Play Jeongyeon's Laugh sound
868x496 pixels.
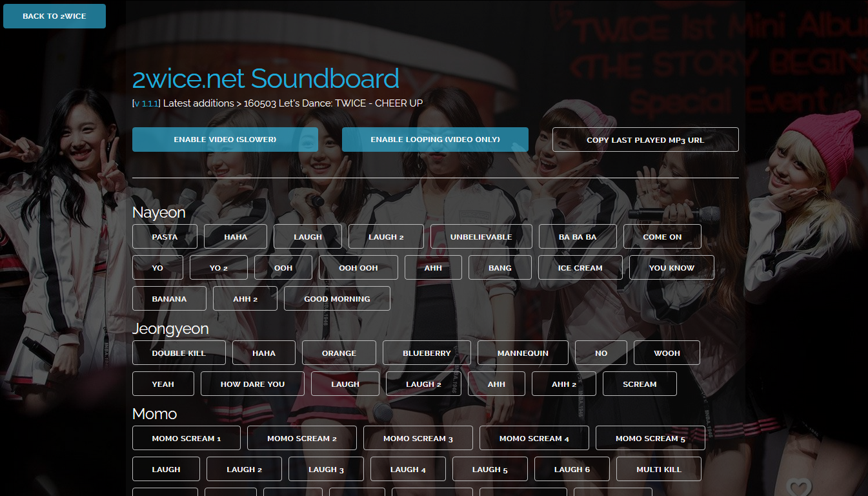(345, 384)
